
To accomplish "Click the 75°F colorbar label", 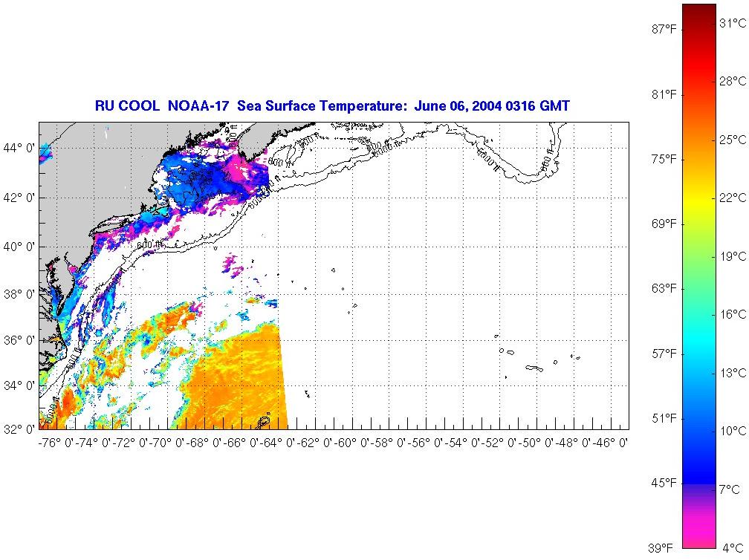I will coord(664,159).
